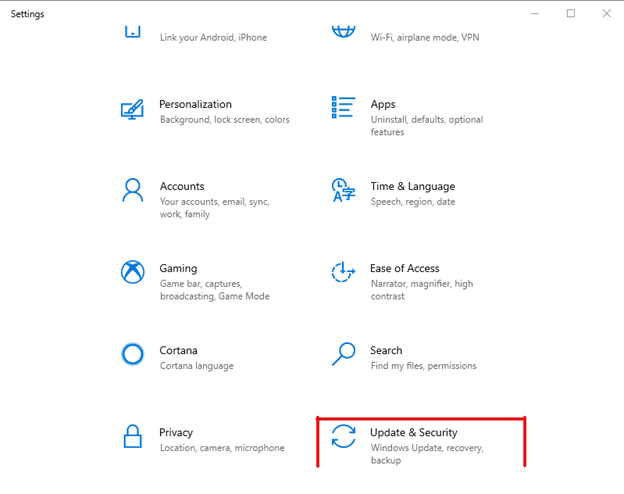Open Search settings heading
624x494 pixels.
[x=386, y=350]
